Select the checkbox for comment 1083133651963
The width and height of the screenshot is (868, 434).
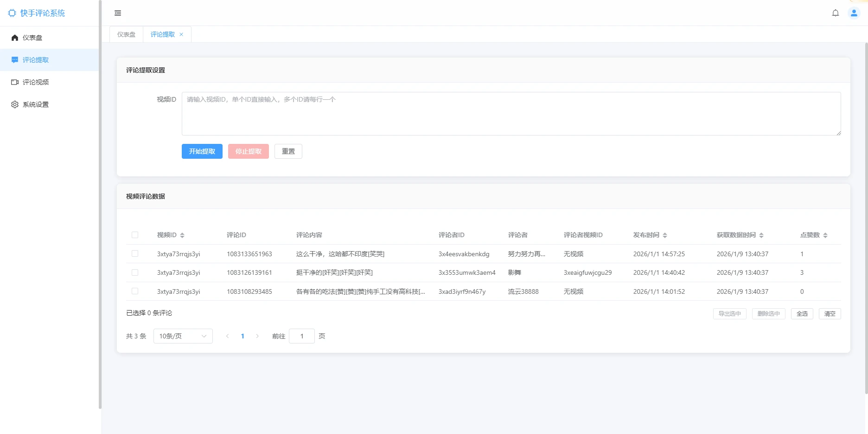coord(135,254)
